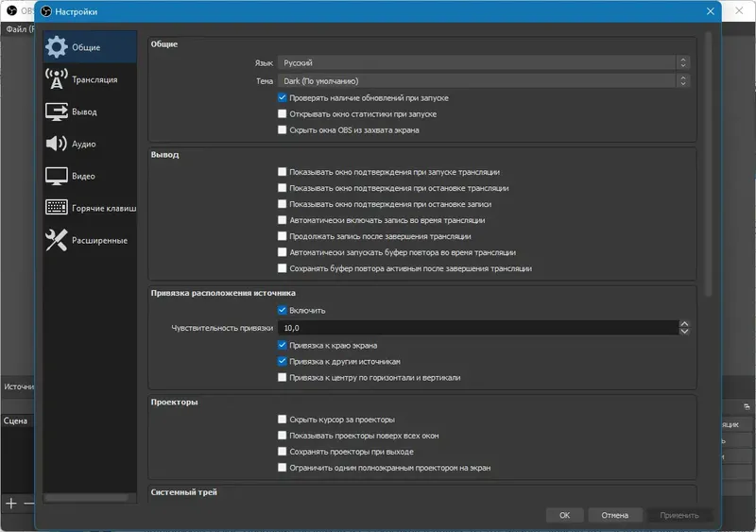Image resolution: width=756 pixels, height=532 pixels.
Task: Expand the Тема theme dropdown
Action: coord(484,81)
